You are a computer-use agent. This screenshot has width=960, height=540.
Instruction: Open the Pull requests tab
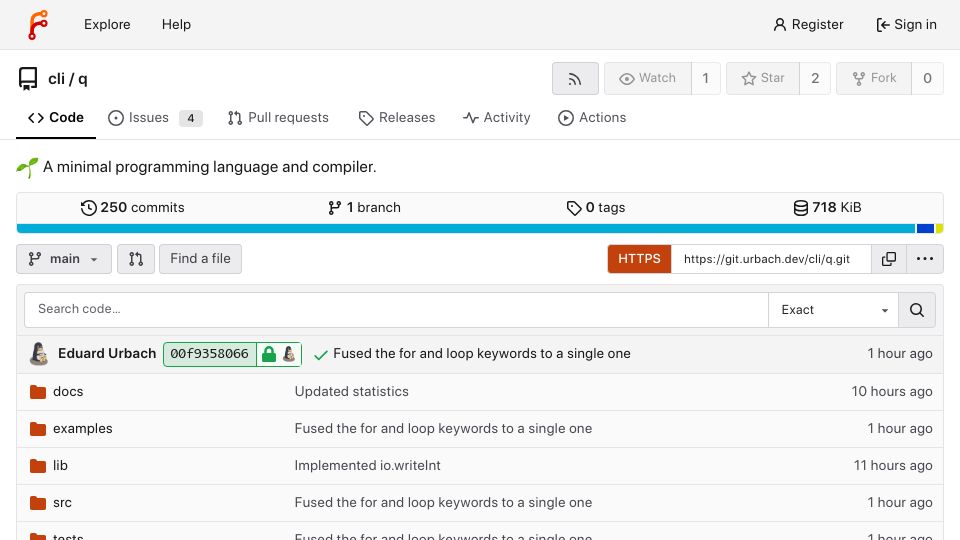coord(278,118)
